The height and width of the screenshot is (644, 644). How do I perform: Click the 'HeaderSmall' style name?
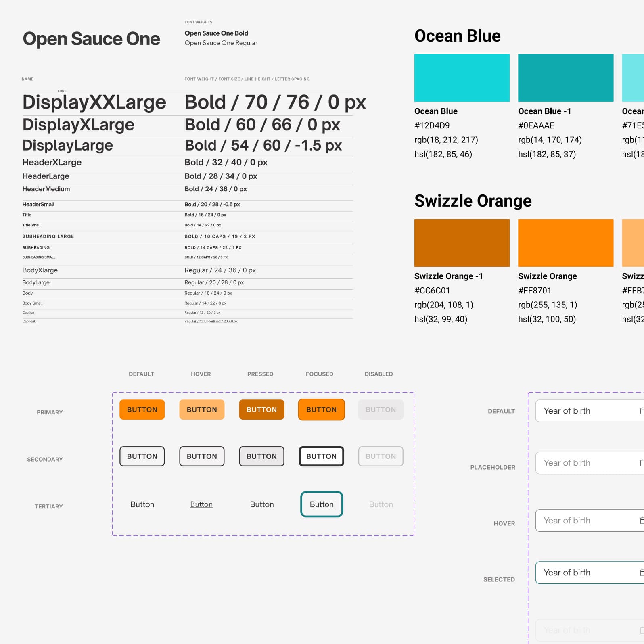click(38, 204)
